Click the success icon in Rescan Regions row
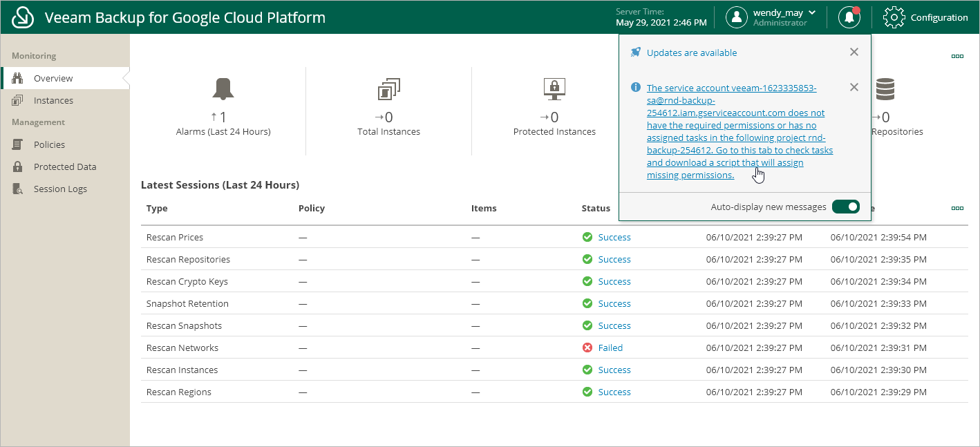Image resolution: width=980 pixels, height=447 pixels. pyautogui.click(x=587, y=392)
